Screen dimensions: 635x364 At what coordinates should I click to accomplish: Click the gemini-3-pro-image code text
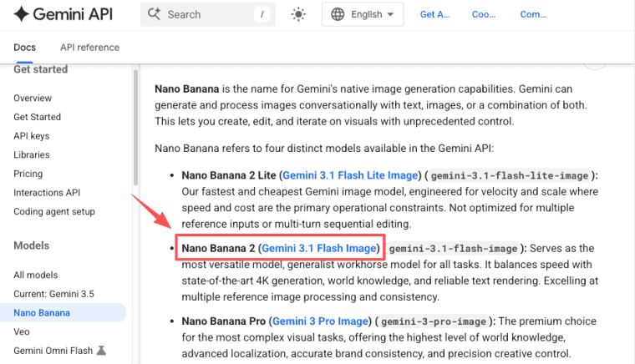[x=434, y=321]
